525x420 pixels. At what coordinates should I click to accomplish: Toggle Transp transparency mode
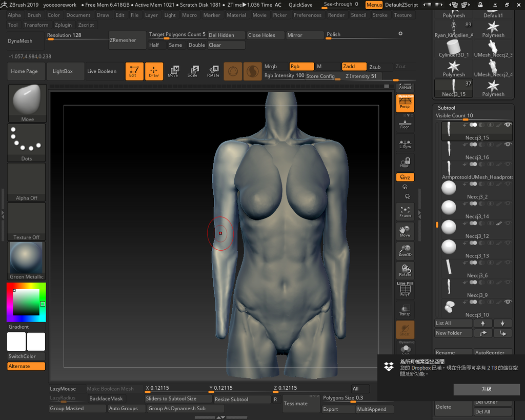point(405,310)
